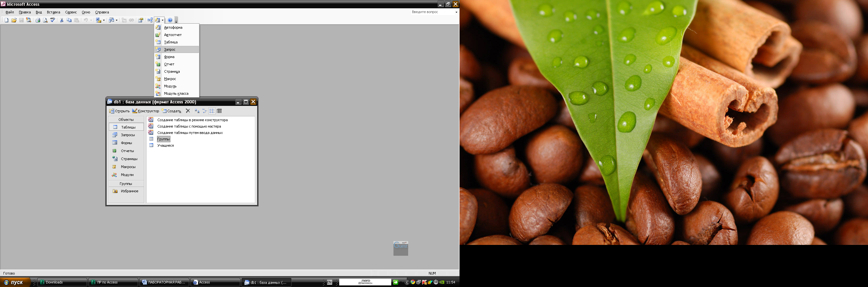868x287 pixels.
Task: Click the Office Links Word icon
Action: click(98, 20)
